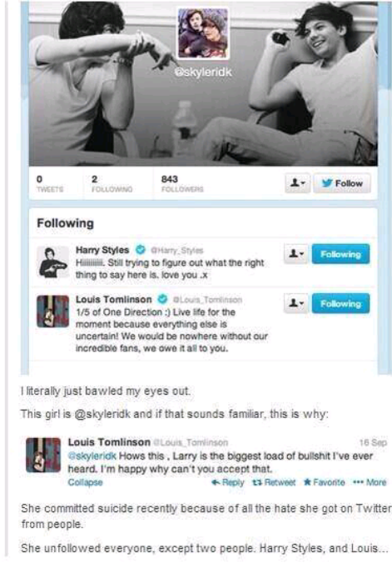The width and height of the screenshot is (392, 563).
Task: Collapse the expanded tweet
Action: [x=85, y=482]
